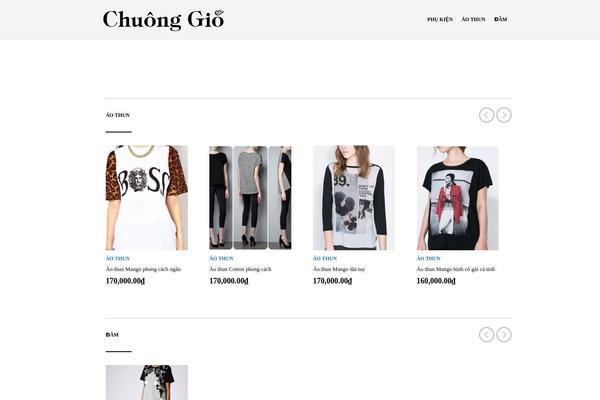Click the Chuông Gió site logo
600x400 pixels.
pyautogui.click(x=163, y=20)
